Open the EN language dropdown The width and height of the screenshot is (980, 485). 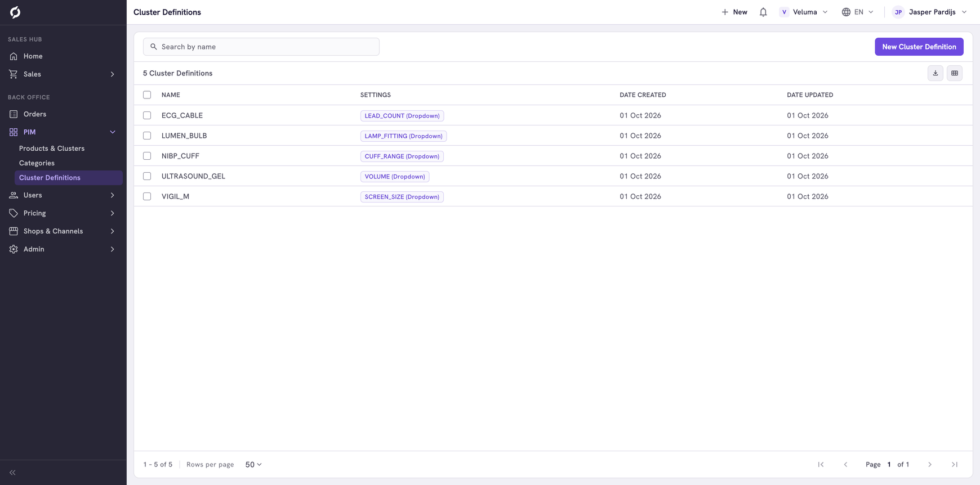[858, 12]
